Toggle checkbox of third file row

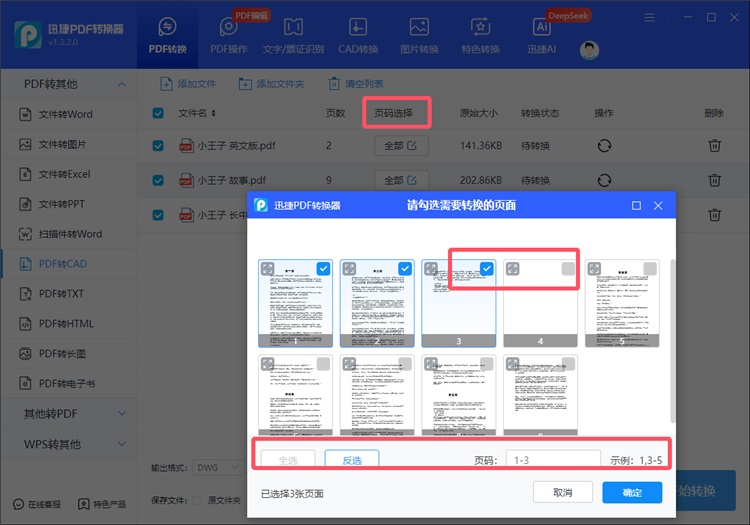(158, 215)
